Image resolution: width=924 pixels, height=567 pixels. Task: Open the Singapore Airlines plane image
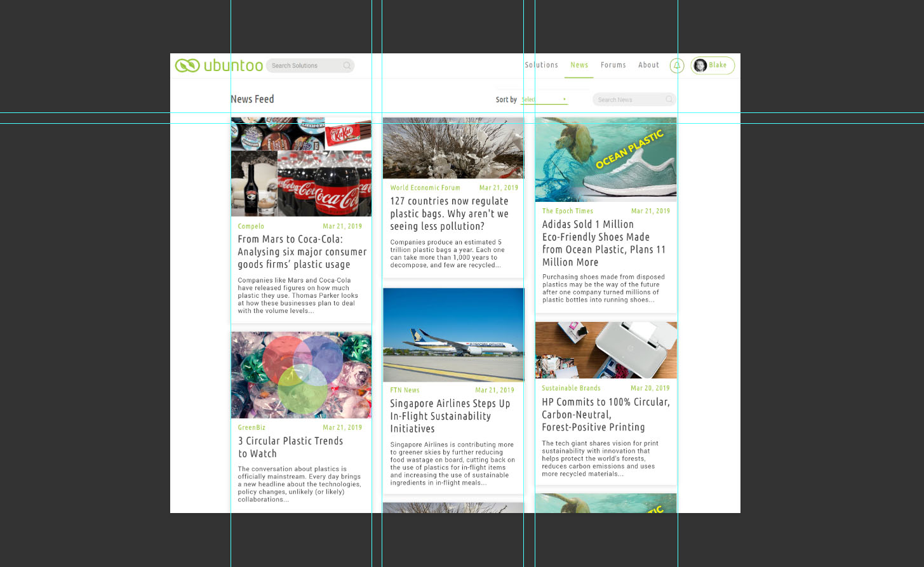pyautogui.click(x=453, y=335)
